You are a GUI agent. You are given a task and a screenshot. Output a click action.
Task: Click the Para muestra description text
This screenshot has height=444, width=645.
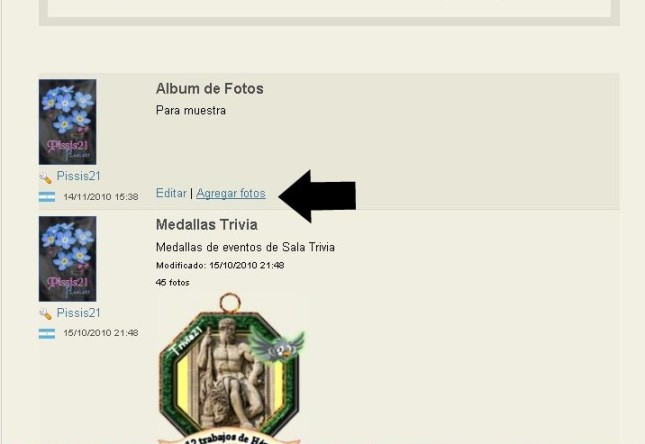(191, 111)
